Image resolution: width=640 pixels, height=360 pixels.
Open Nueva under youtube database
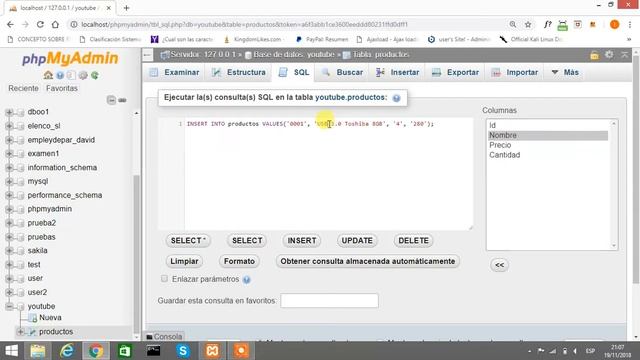click(50, 318)
